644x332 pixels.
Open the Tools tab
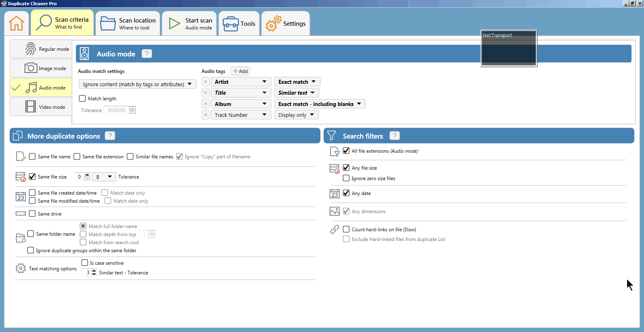click(239, 23)
